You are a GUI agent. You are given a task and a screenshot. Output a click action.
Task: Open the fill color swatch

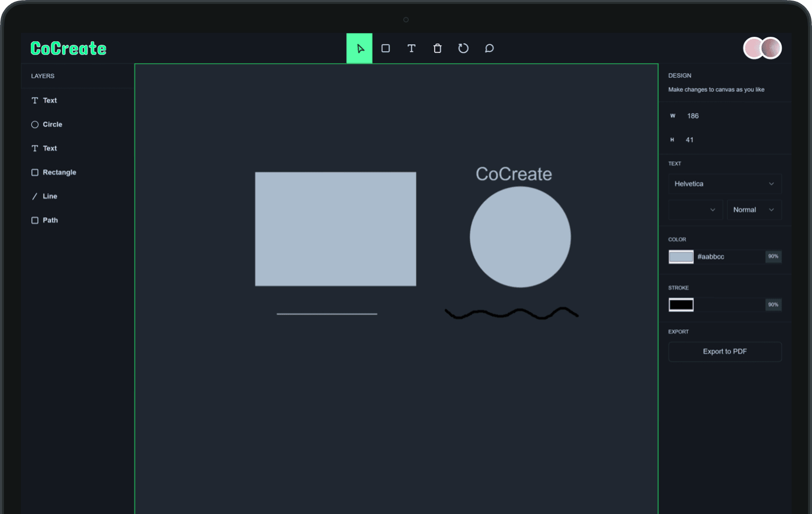point(681,257)
